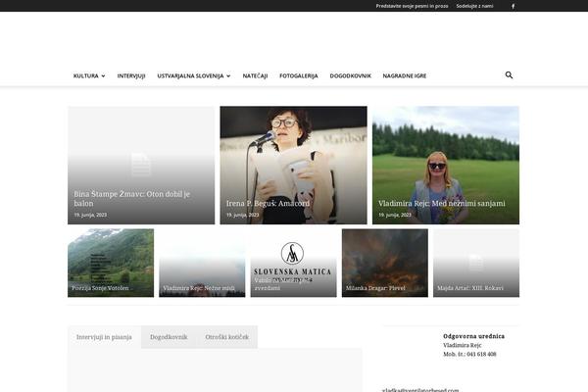Switch to the Dogodkovnik tab below articles
The width and height of the screenshot is (588, 392).
tap(169, 337)
